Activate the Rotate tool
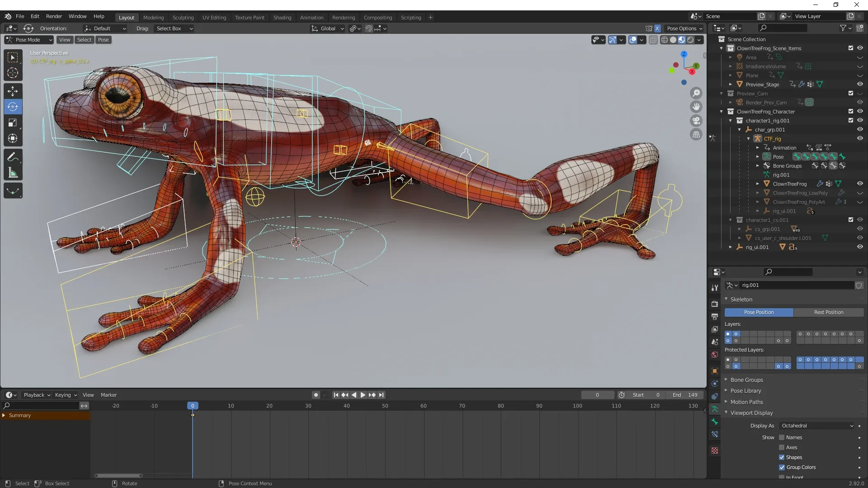868x488 pixels. (x=13, y=107)
